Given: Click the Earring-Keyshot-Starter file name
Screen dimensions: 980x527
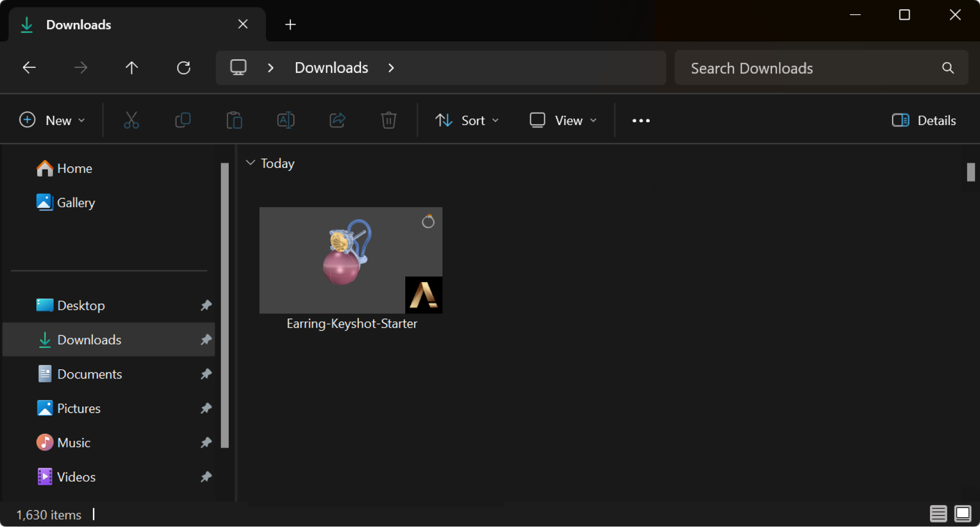Looking at the screenshot, I should (x=352, y=323).
